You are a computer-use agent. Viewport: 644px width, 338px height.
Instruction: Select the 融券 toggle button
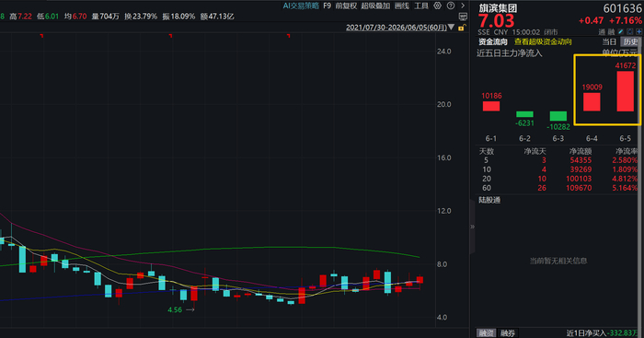point(508,333)
